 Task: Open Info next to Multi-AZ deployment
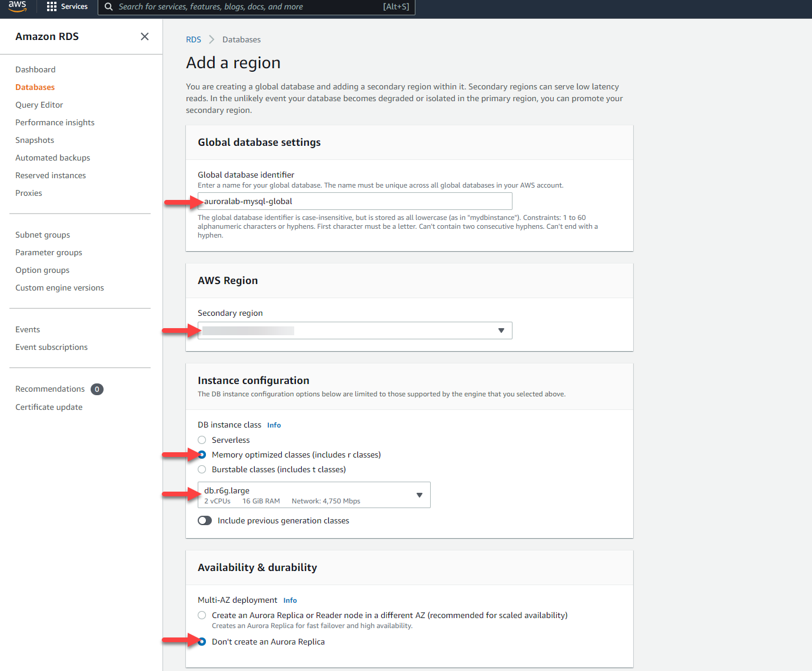(x=289, y=600)
